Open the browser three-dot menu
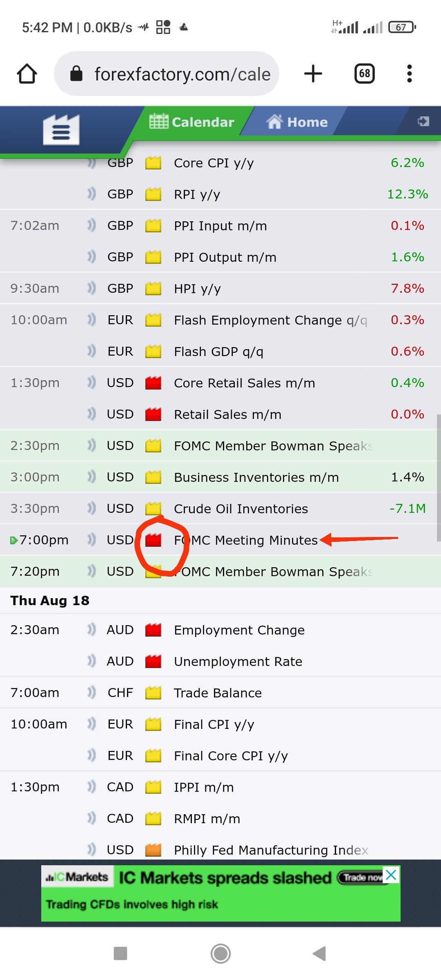 tap(409, 74)
